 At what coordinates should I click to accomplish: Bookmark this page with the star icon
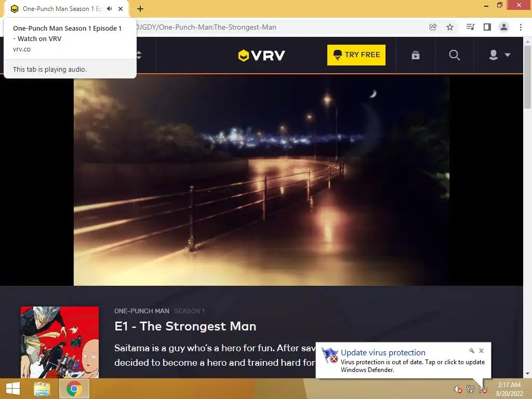pyautogui.click(x=450, y=27)
